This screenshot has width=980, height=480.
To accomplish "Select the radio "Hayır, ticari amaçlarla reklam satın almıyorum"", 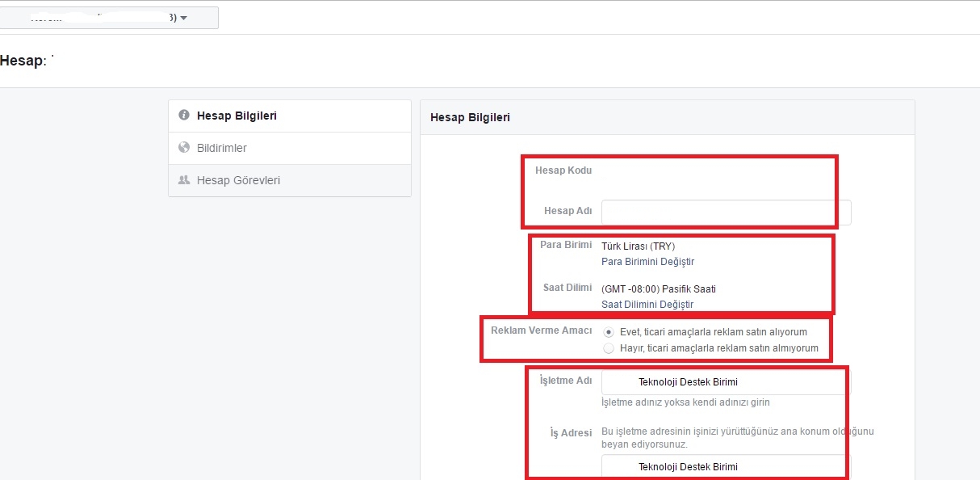I will pyautogui.click(x=609, y=348).
